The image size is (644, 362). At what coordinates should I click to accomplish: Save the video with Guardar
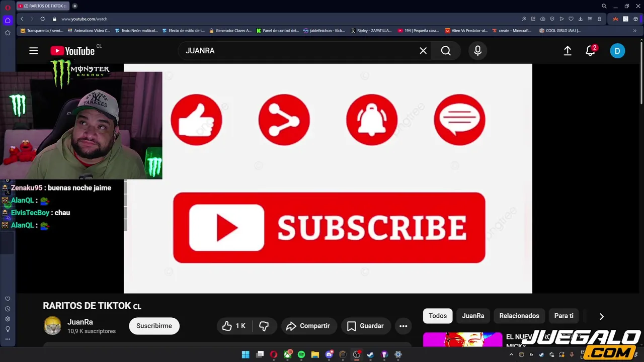click(366, 326)
